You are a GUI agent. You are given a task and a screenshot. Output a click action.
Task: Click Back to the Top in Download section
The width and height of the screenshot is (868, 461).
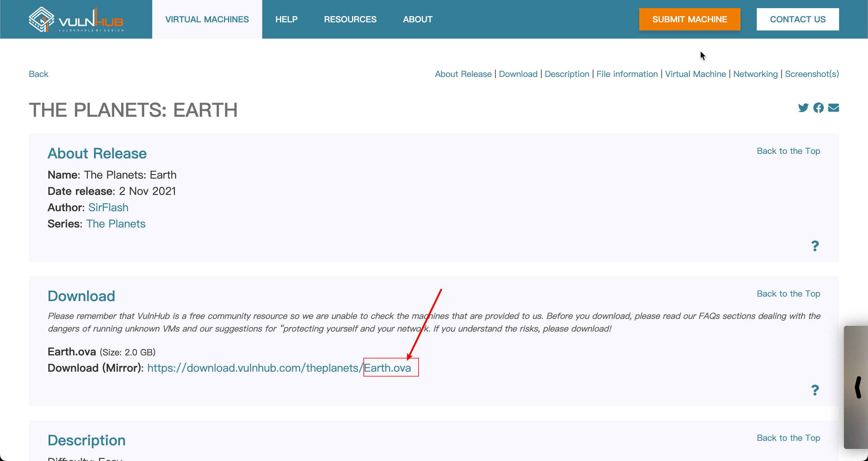point(788,294)
